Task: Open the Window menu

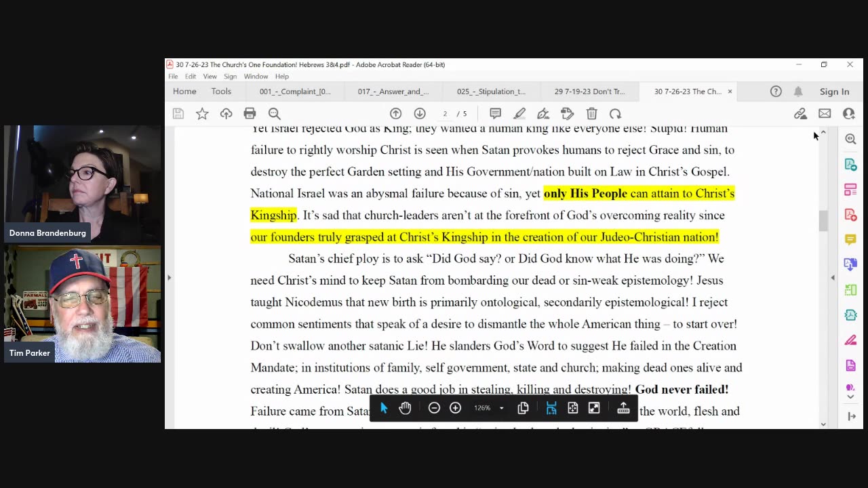Action: (256, 77)
